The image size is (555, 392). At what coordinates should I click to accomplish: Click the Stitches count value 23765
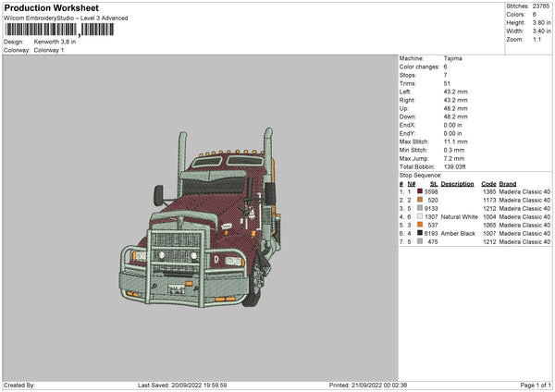tap(541, 7)
